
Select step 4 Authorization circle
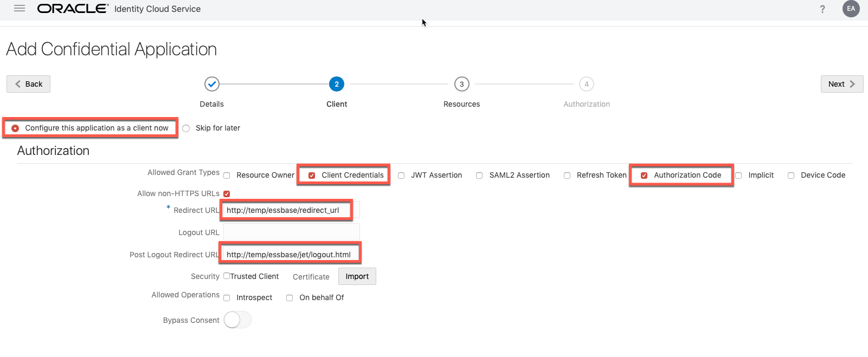[x=587, y=84]
